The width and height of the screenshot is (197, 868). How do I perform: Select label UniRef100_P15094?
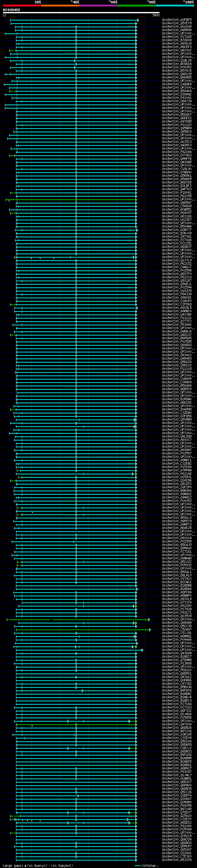pyautogui.click(x=177, y=467)
